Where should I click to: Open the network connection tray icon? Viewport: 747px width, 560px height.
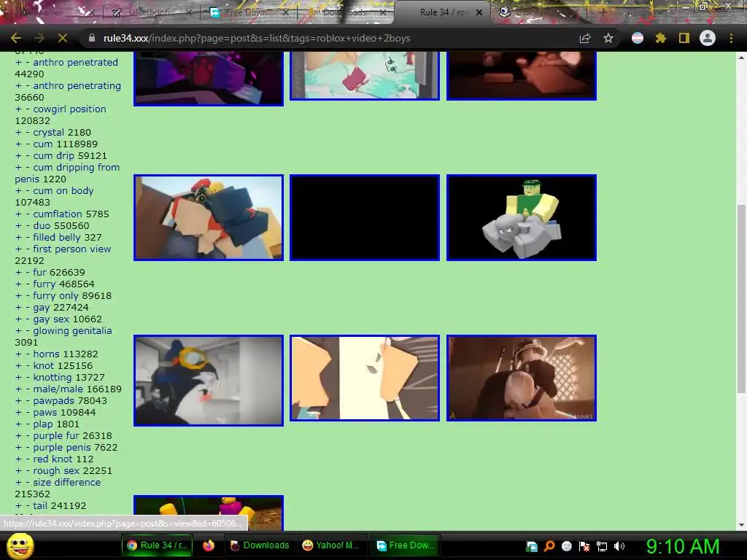tap(602, 546)
